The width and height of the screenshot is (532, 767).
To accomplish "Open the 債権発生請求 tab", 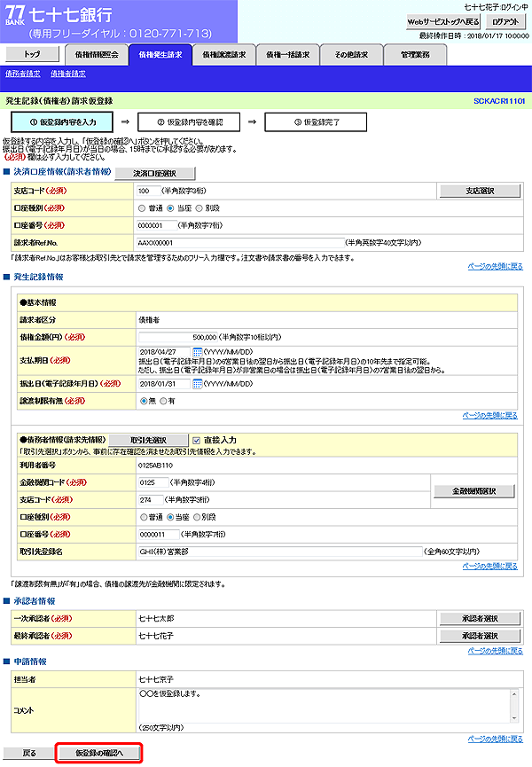I will coord(160,55).
